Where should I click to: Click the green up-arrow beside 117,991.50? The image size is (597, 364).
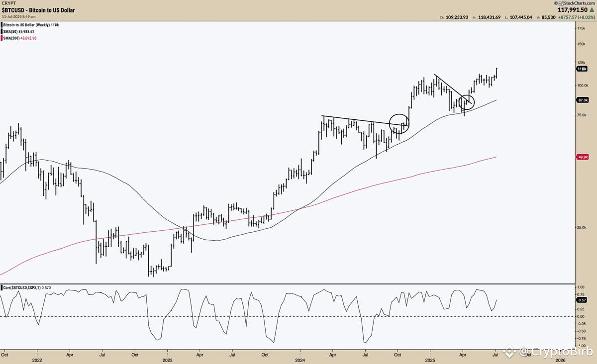(x=592, y=9)
